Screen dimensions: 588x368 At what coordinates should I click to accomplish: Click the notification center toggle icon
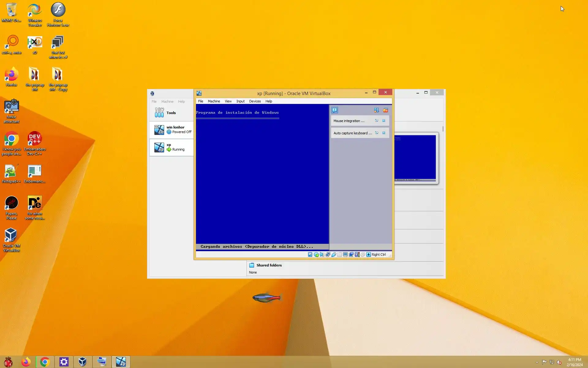[334, 110]
